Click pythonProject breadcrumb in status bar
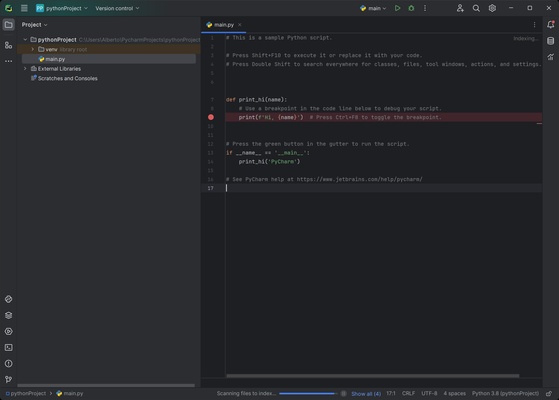This screenshot has height=400, width=559. point(25,393)
